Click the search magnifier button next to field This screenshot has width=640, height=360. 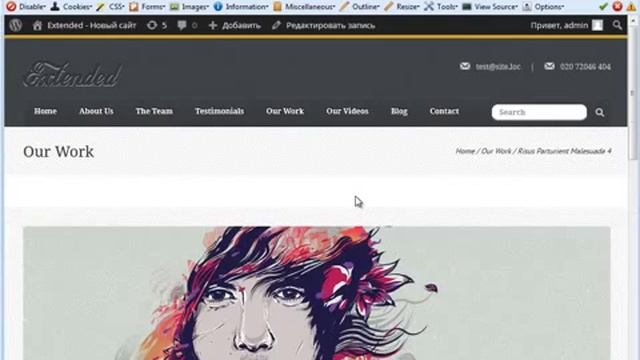(x=600, y=112)
